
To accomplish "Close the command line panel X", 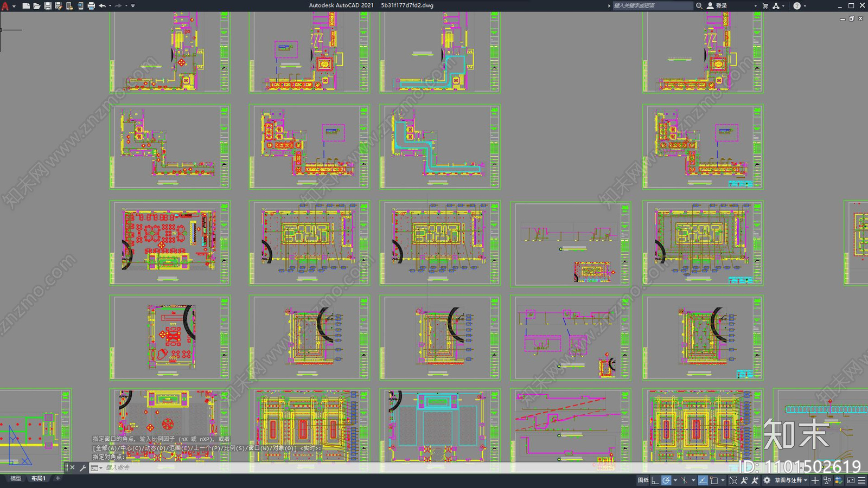I will (x=73, y=467).
